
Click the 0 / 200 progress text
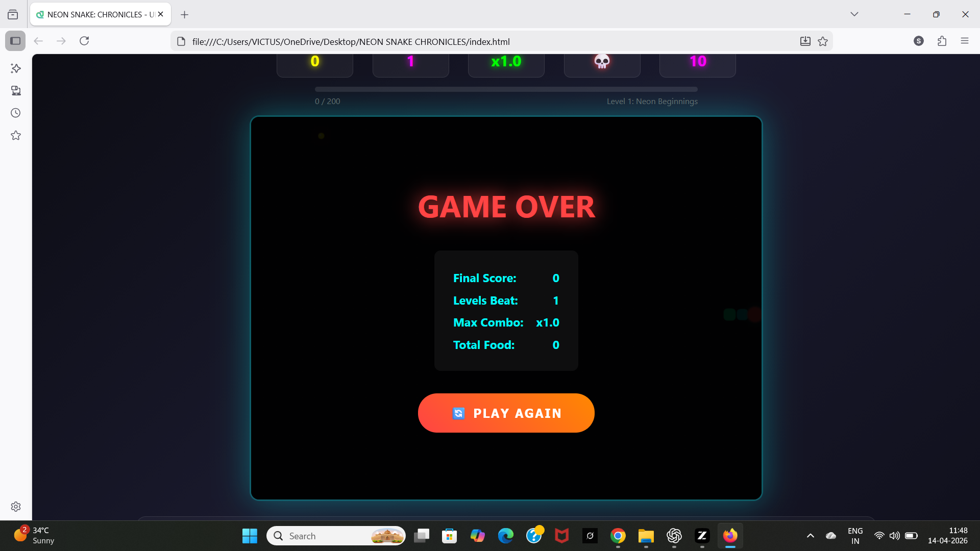(x=327, y=101)
